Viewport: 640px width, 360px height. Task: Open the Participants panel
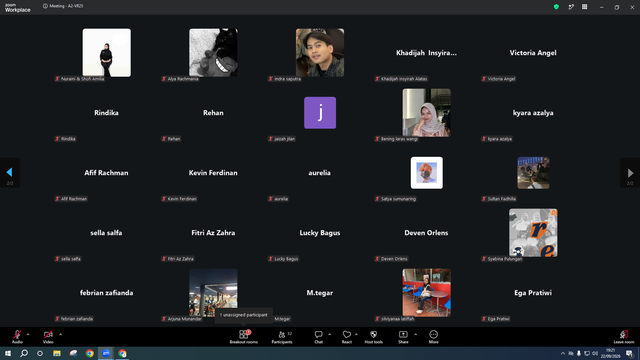(282, 336)
